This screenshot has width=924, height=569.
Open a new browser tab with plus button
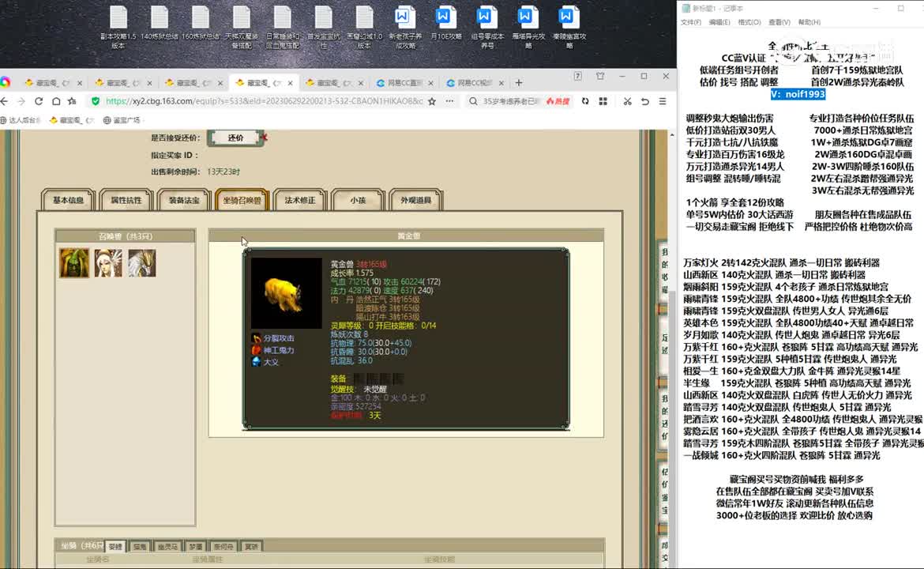519,82
